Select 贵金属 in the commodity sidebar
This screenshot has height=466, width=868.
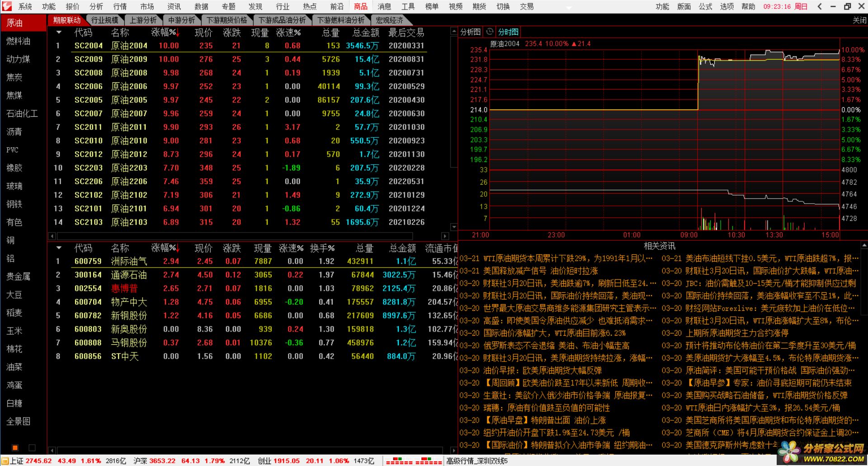pyautogui.click(x=18, y=276)
